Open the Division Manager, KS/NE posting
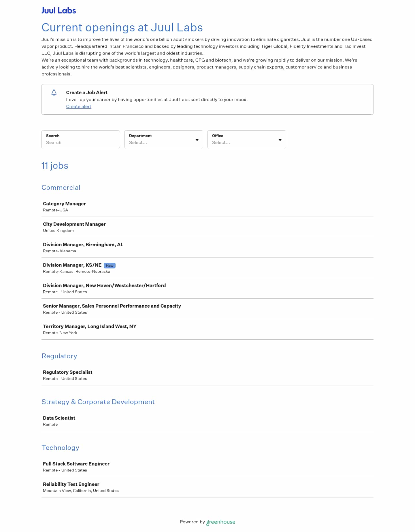415x532 pixels. click(72, 265)
